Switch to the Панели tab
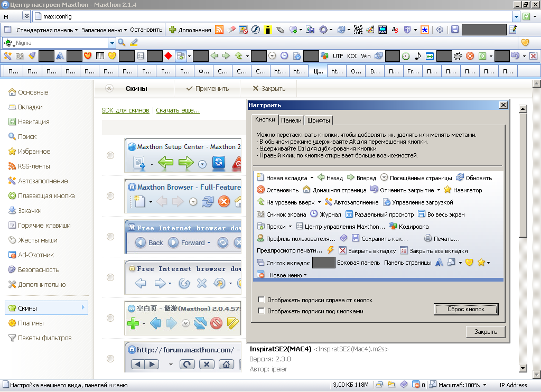541x392 pixels. 291,120
